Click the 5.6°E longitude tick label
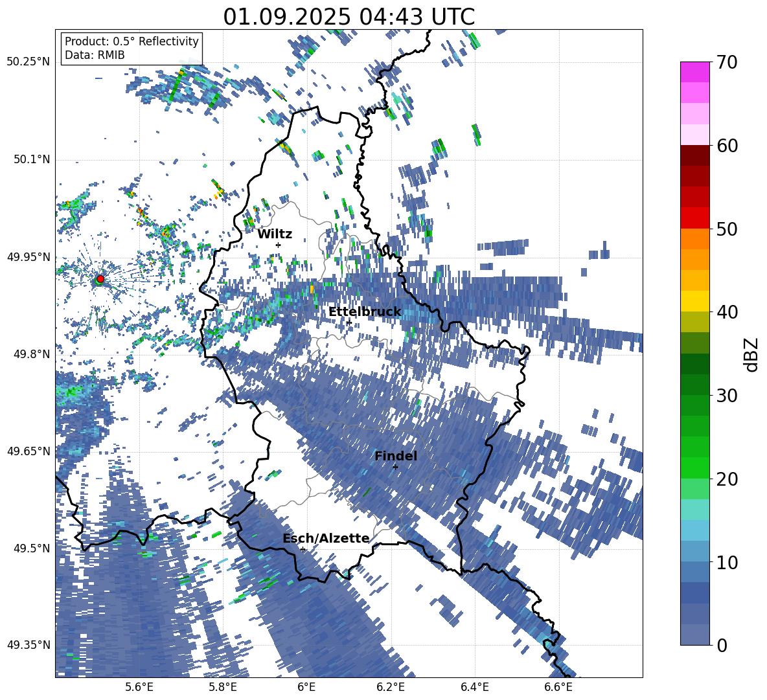 point(139,687)
